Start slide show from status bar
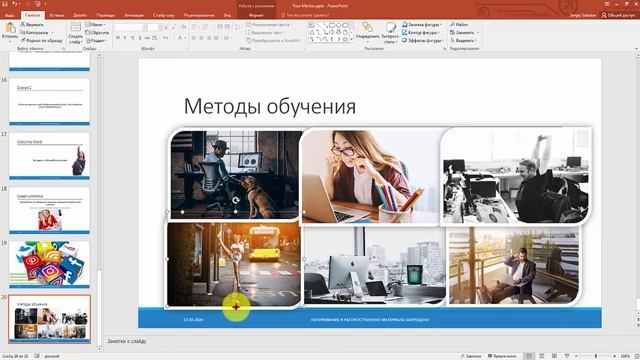 [x=567, y=356]
